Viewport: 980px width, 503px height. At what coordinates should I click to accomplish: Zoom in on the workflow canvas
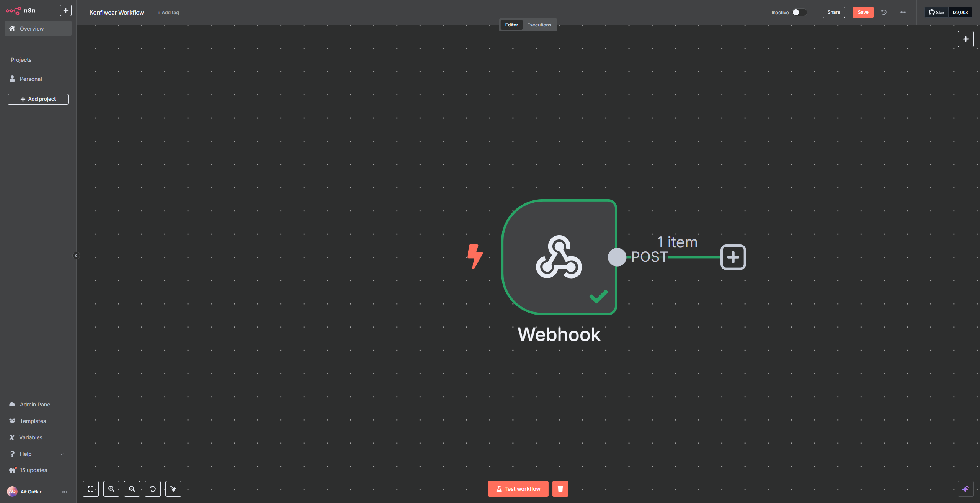pyautogui.click(x=111, y=489)
